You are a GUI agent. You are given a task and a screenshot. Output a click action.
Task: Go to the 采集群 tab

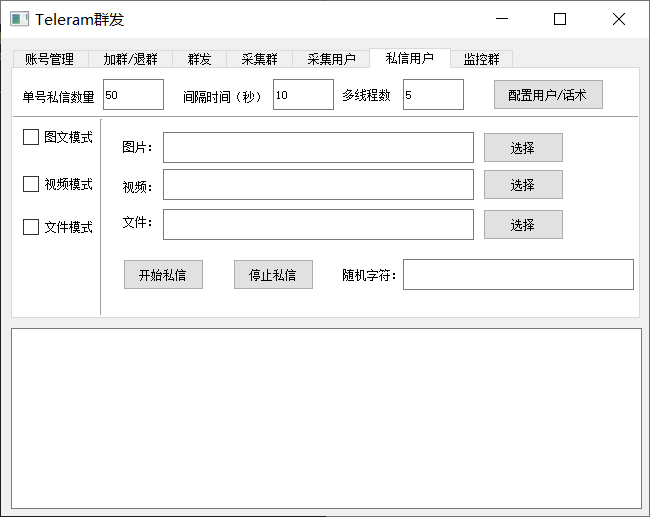tap(260, 59)
